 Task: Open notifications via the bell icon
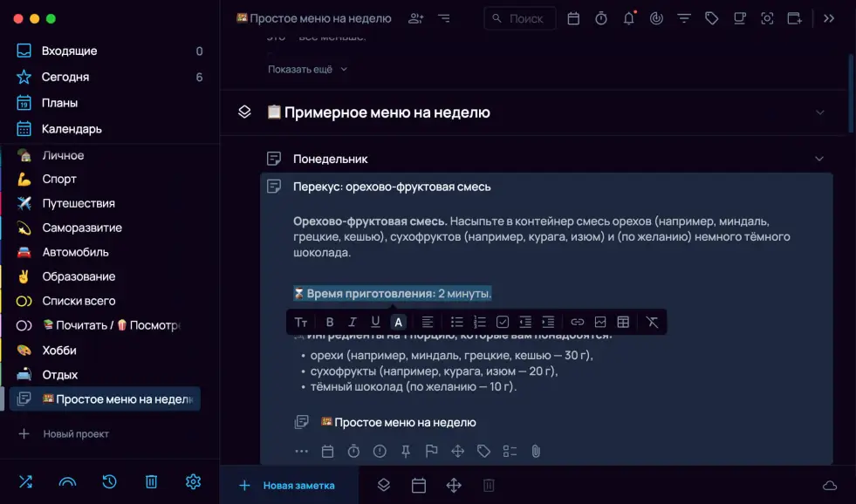tap(628, 18)
